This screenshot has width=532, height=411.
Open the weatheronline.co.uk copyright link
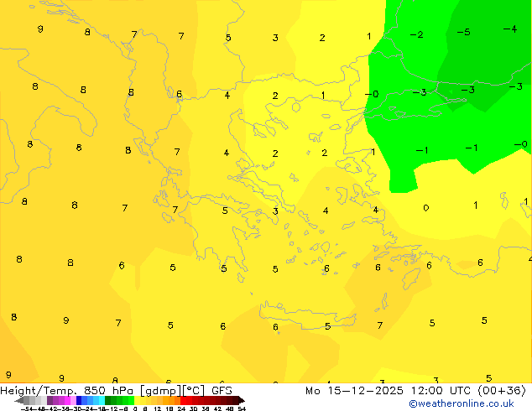click(462, 403)
